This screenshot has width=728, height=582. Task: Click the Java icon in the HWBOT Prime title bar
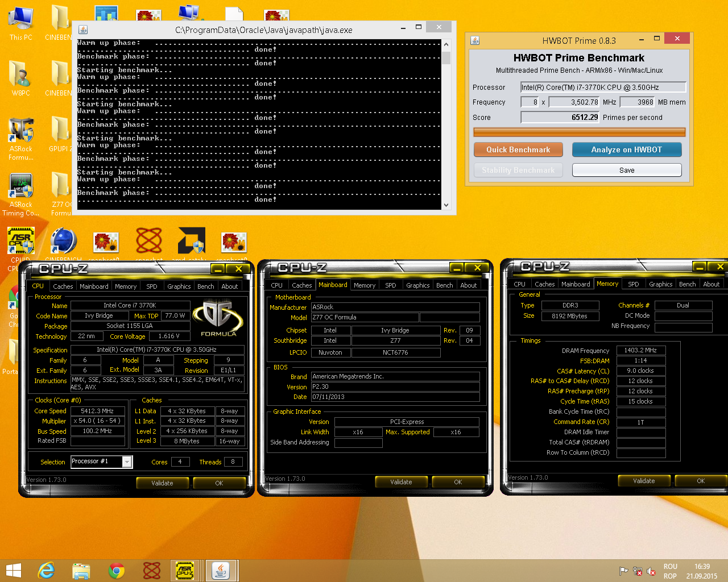pyautogui.click(x=475, y=40)
